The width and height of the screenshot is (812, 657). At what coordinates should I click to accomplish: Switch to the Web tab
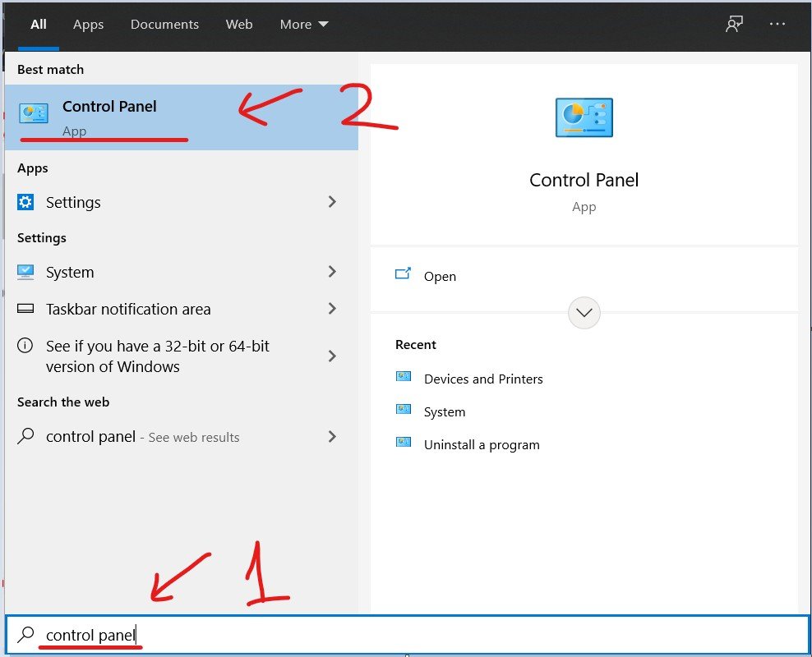coord(238,25)
